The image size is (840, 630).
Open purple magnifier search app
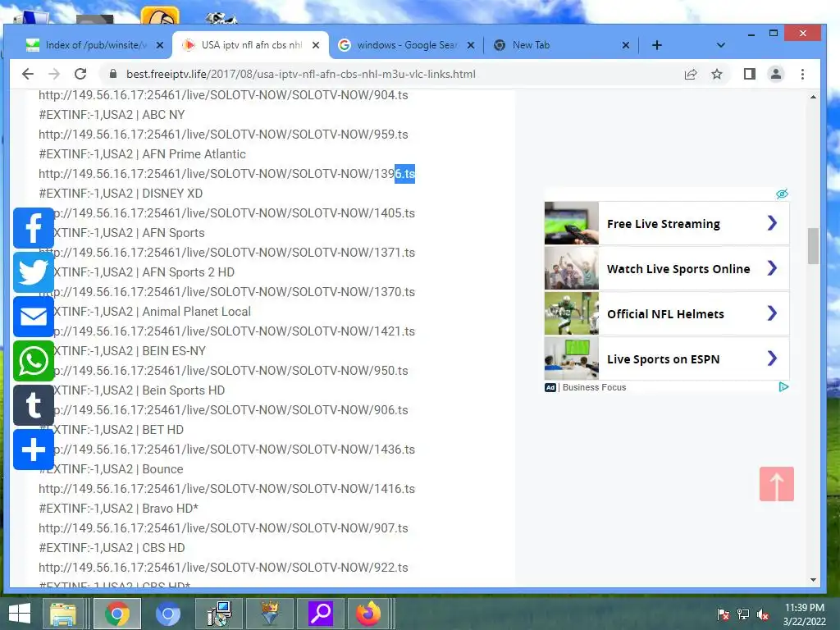tap(321, 614)
